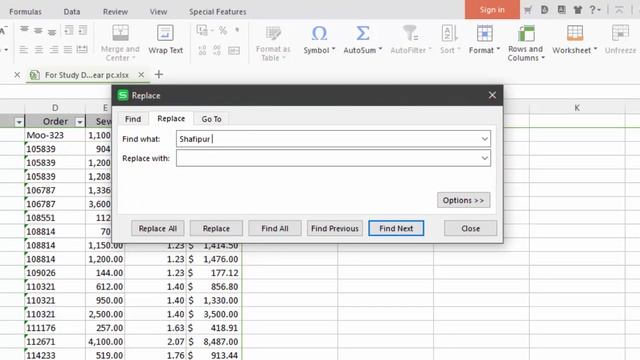Viewport: 640px width, 360px height.
Task: Apply distributed alignment
Action: coord(82,49)
